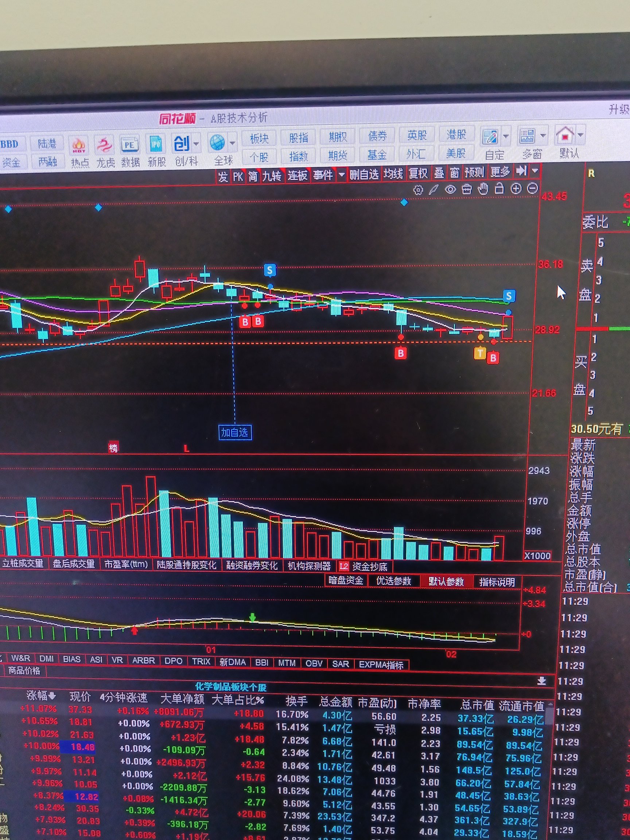Sort by 涨幅 column arrow
The image size is (630, 840).
coord(52,696)
